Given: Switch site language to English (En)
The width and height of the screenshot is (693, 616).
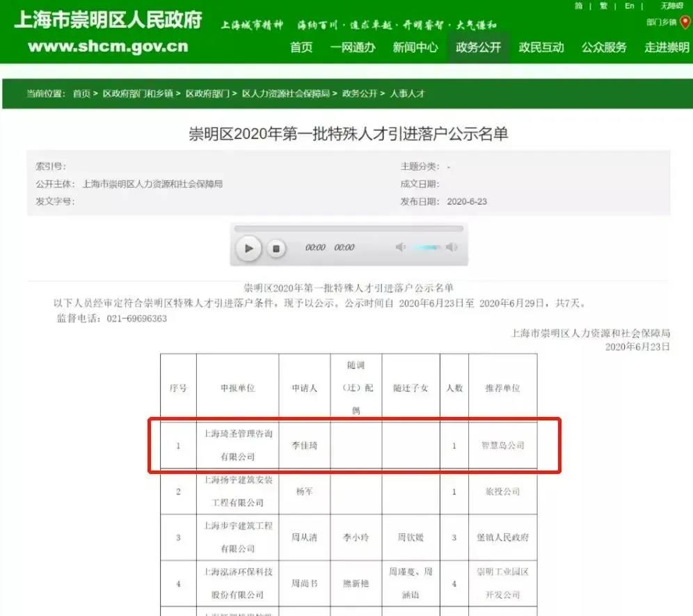Looking at the screenshot, I should 628,6.
